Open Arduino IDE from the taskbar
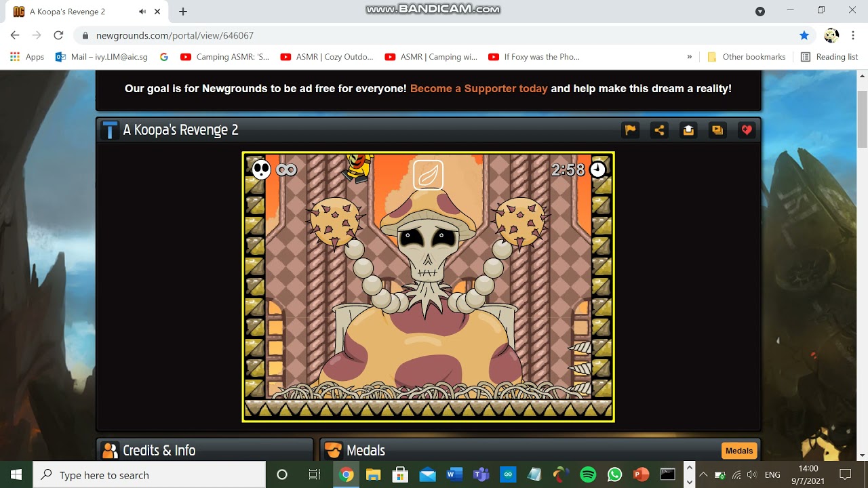868x488 pixels. 508,474
